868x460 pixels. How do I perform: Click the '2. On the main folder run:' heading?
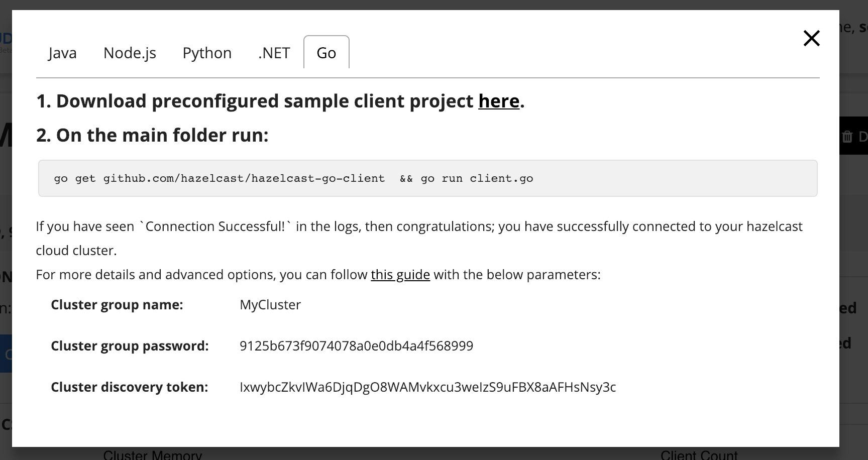152,135
